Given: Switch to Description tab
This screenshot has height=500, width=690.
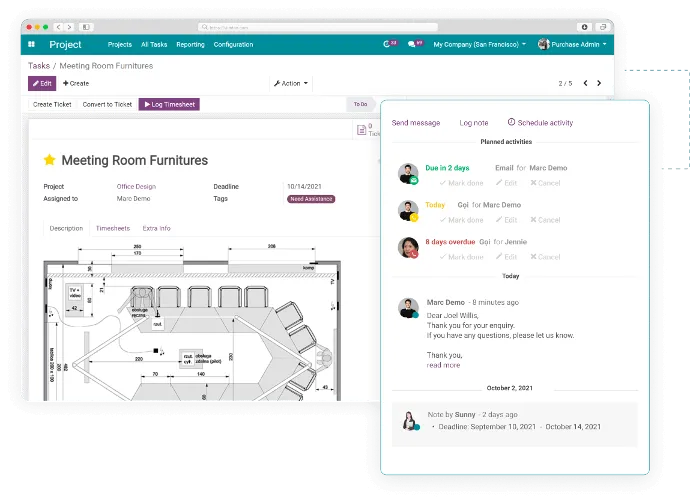Looking at the screenshot, I should [x=66, y=228].
